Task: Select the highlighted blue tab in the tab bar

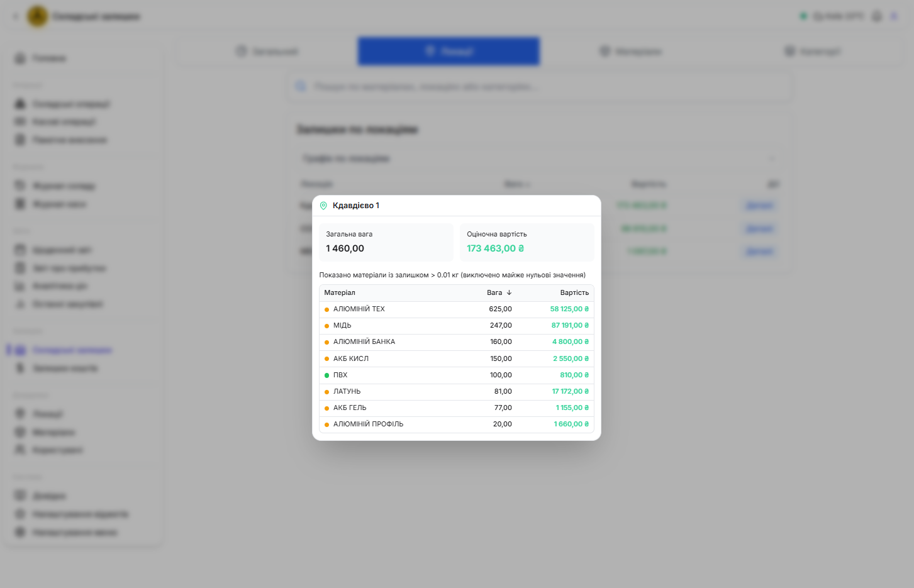Action: (449, 51)
